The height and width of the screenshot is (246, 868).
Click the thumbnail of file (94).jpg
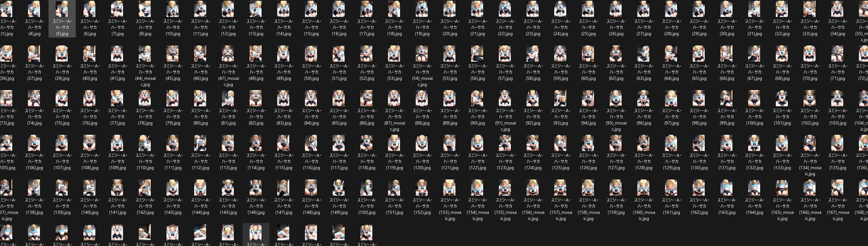pos(588,98)
